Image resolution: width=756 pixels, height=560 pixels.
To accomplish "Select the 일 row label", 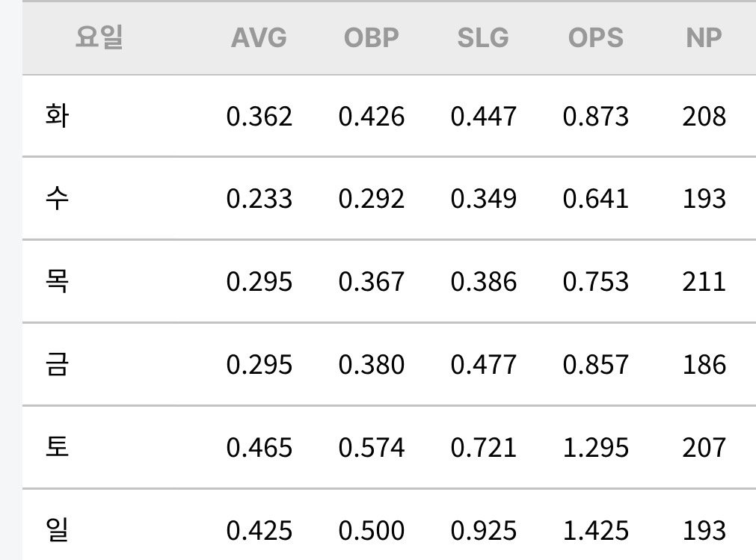I will pyautogui.click(x=57, y=529).
